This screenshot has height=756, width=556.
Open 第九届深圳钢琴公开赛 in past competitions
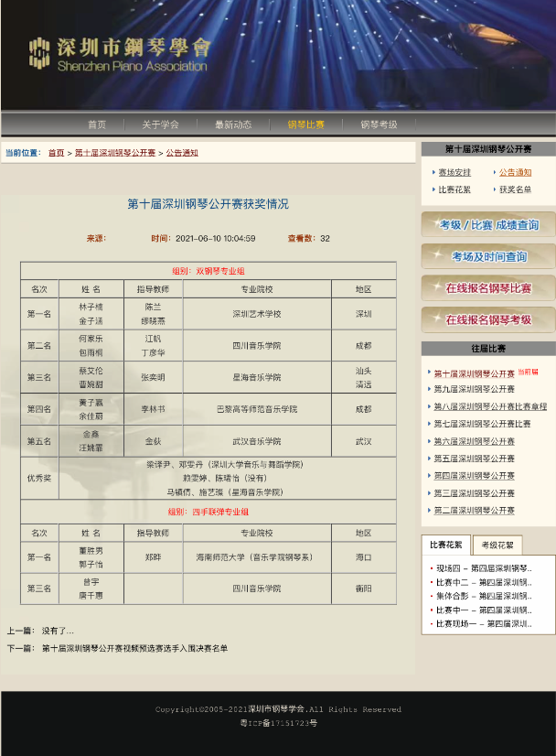[474, 390]
